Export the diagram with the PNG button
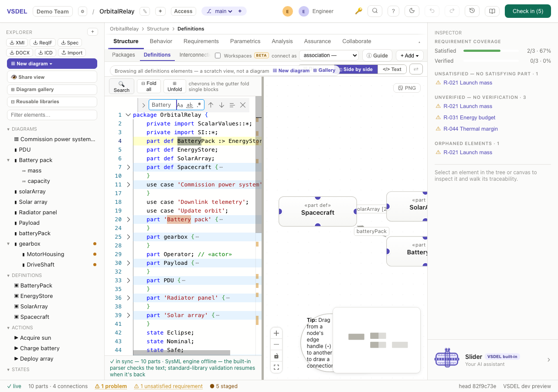 coord(407,88)
